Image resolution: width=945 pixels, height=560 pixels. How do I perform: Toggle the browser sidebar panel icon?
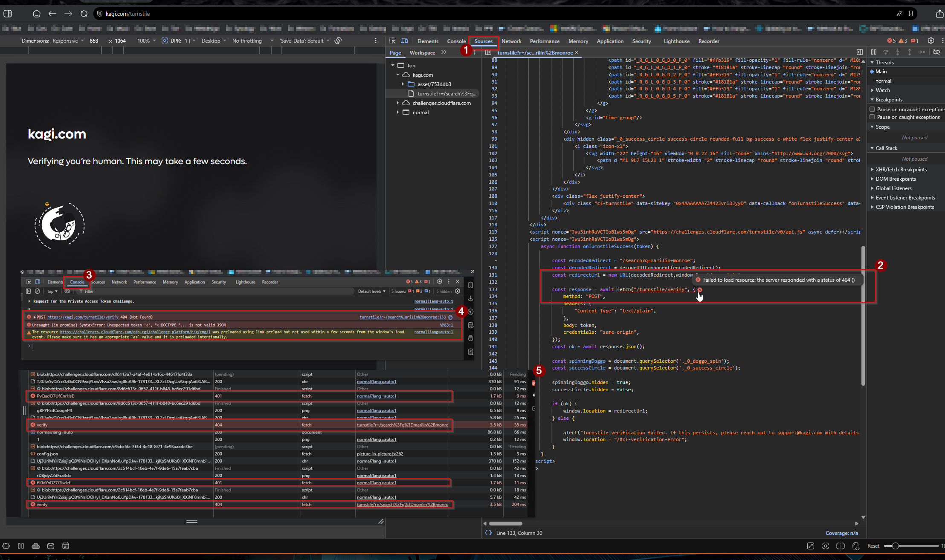pos(8,14)
